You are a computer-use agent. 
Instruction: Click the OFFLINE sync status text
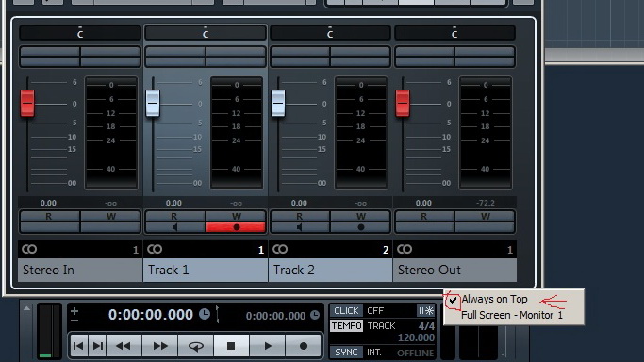coord(415,353)
